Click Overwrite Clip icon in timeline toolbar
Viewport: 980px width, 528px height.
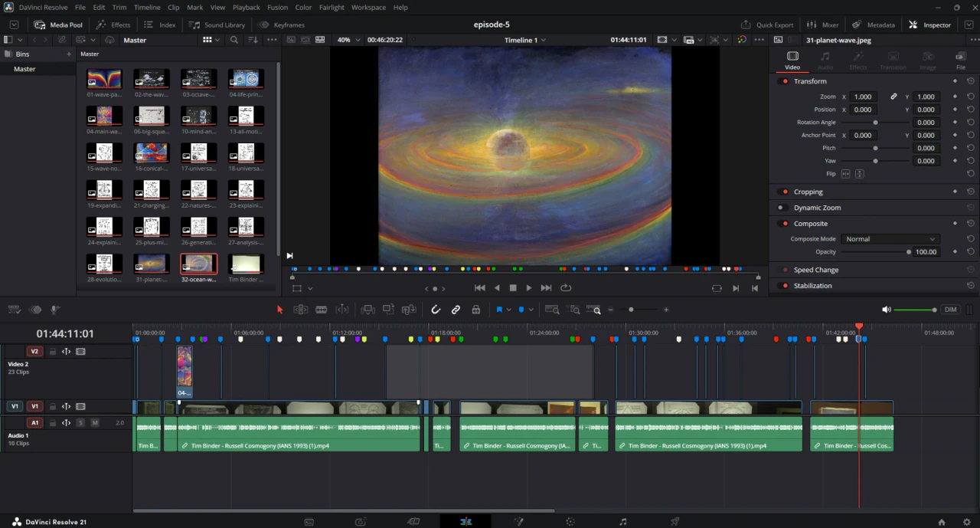388,310
